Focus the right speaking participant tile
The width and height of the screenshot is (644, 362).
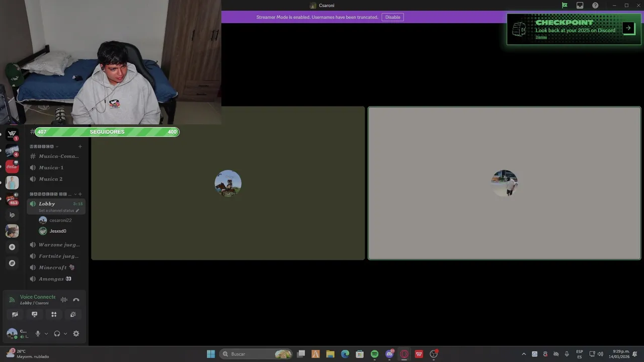(504, 183)
